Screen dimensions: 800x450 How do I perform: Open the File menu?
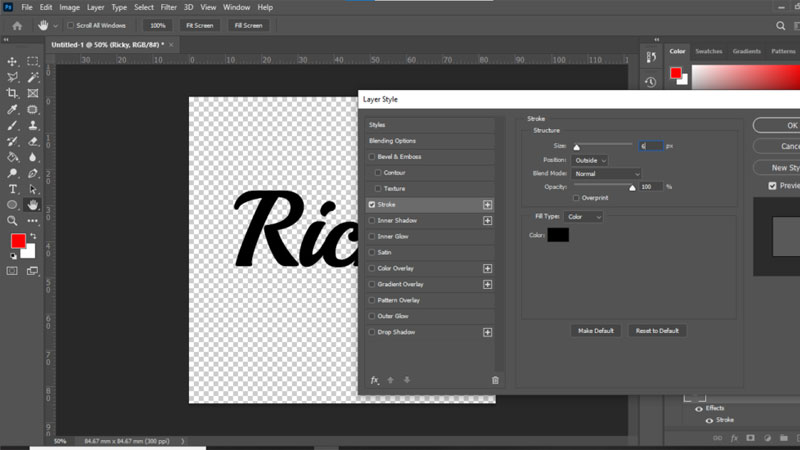(27, 7)
